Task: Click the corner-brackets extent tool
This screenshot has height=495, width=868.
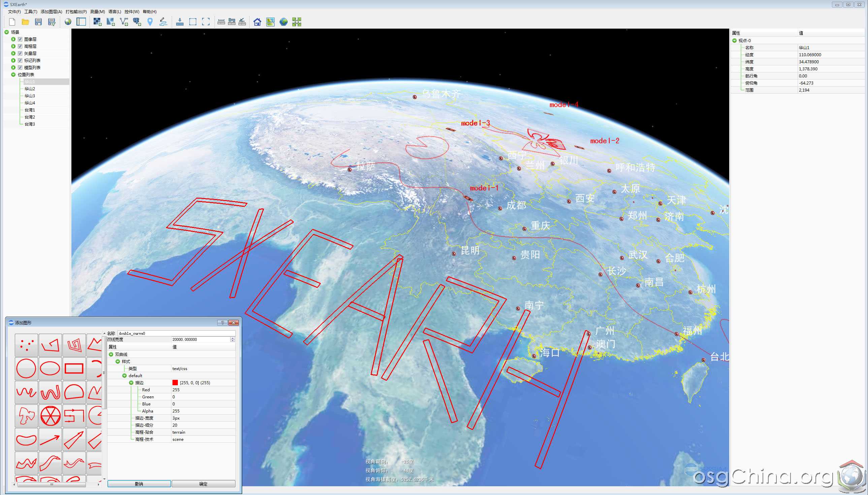Action: click(x=206, y=22)
